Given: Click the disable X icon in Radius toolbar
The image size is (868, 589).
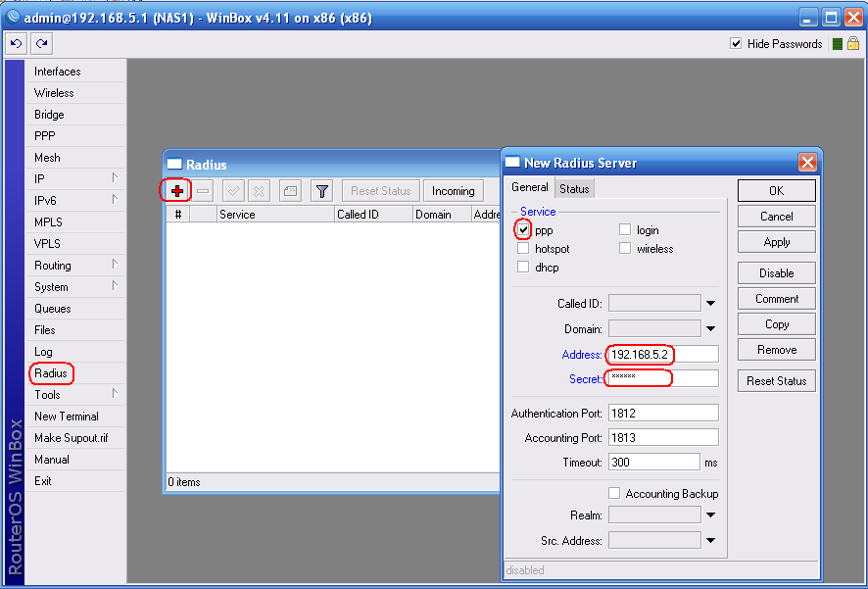Looking at the screenshot, I should point(259,191).
